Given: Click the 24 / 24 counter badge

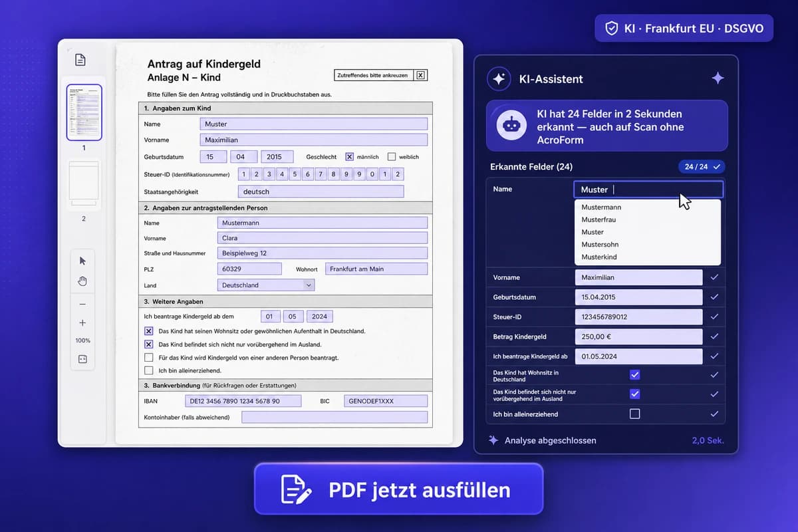Looking at the screenshot, I should [702, 167].
